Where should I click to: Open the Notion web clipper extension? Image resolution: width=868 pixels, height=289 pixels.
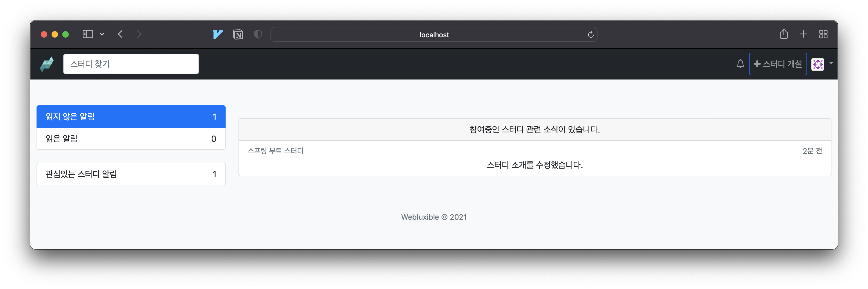pyautogui.click(x=238, y=34)
